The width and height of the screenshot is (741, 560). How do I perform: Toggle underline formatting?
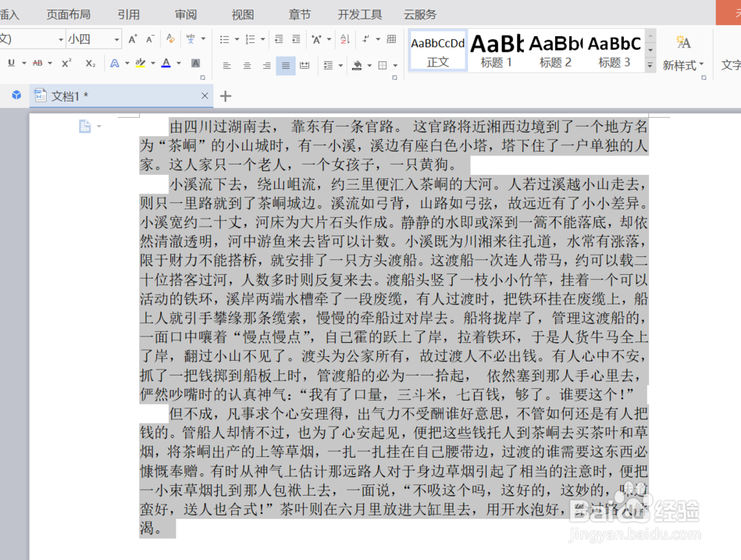11,63
